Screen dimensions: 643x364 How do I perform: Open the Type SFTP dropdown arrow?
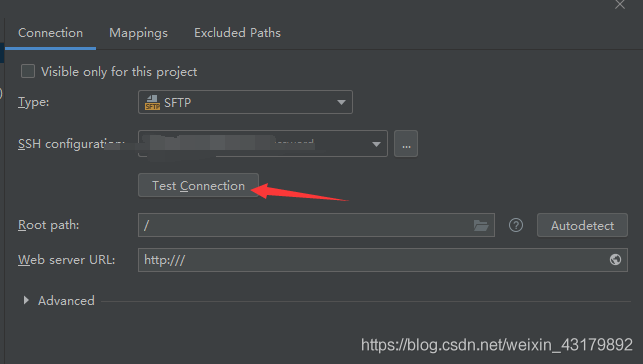coord(341,102)
